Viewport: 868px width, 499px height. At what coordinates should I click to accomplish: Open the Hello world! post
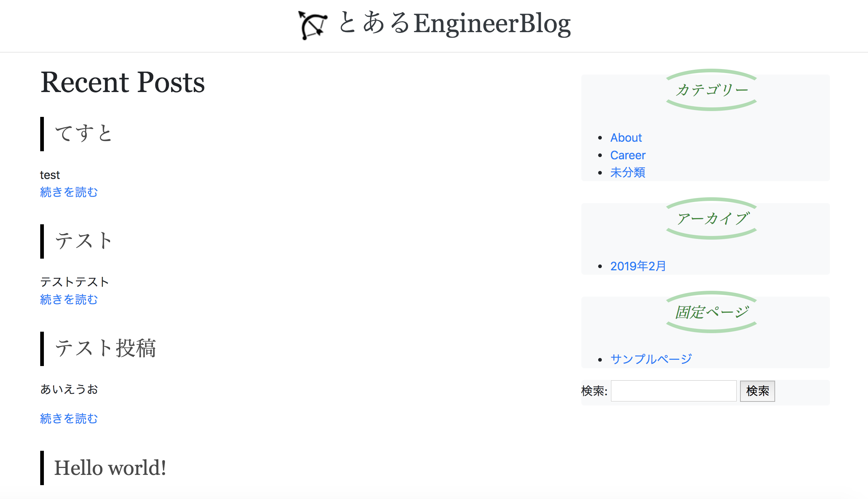click(110, 468)
